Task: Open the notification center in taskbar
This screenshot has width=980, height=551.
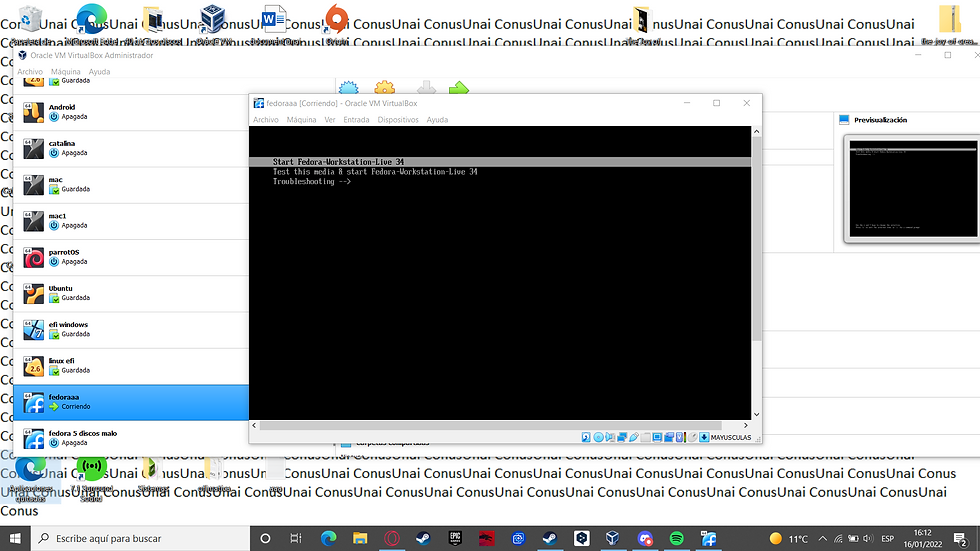Action: (x=961, y=538)
